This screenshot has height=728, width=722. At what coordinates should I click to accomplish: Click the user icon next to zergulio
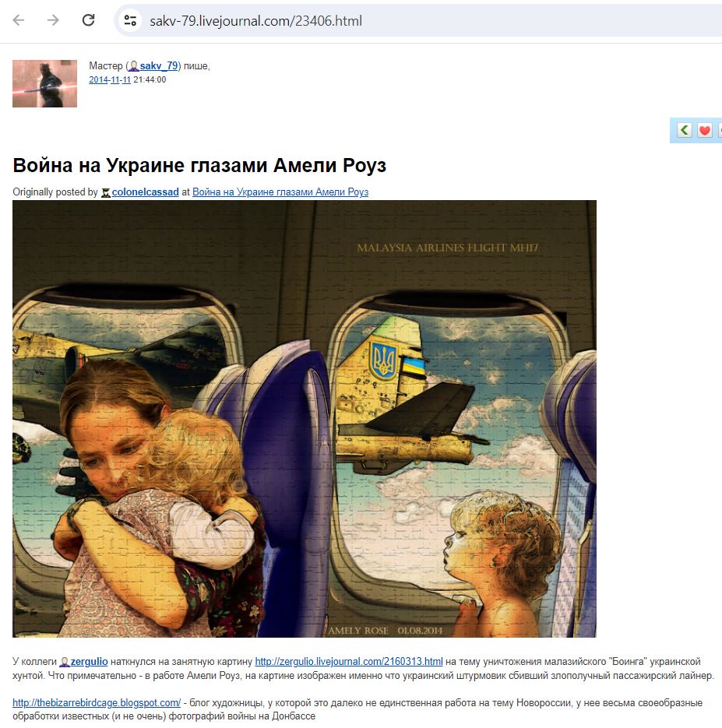65,662
